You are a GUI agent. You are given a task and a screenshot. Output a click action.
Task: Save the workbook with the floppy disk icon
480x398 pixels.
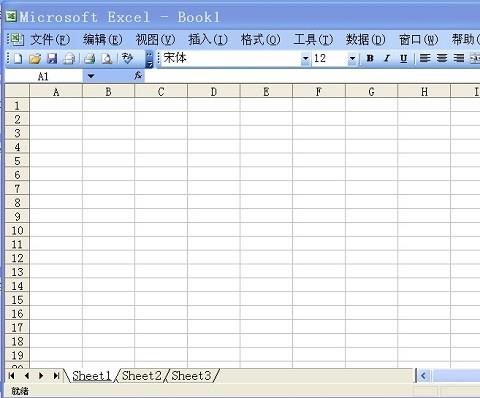coord(52,59)
